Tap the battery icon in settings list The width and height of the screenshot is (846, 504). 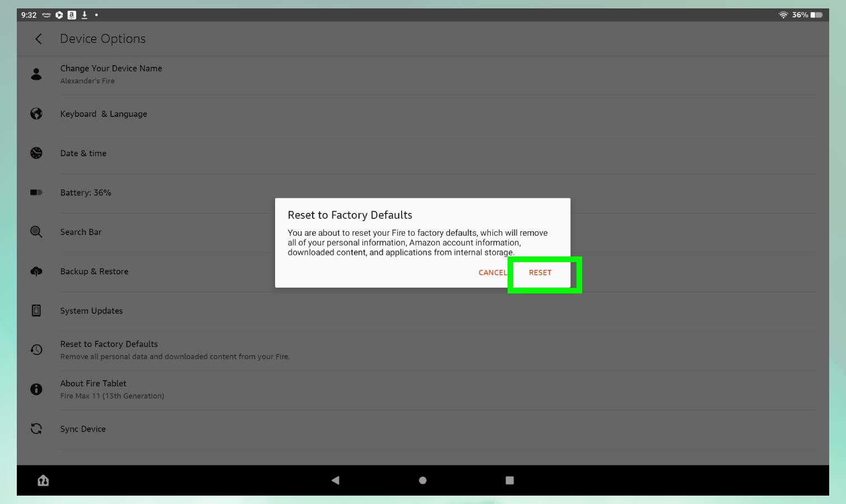pos(36,192)
